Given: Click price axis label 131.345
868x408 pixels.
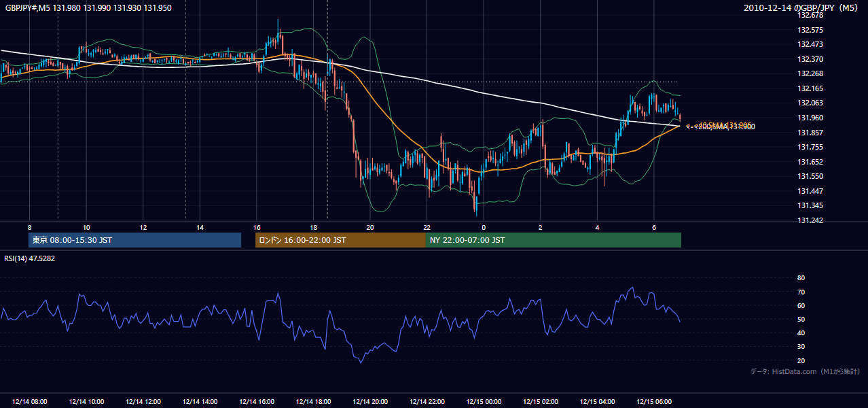Looking at the screenshot, I should [809, 205].
